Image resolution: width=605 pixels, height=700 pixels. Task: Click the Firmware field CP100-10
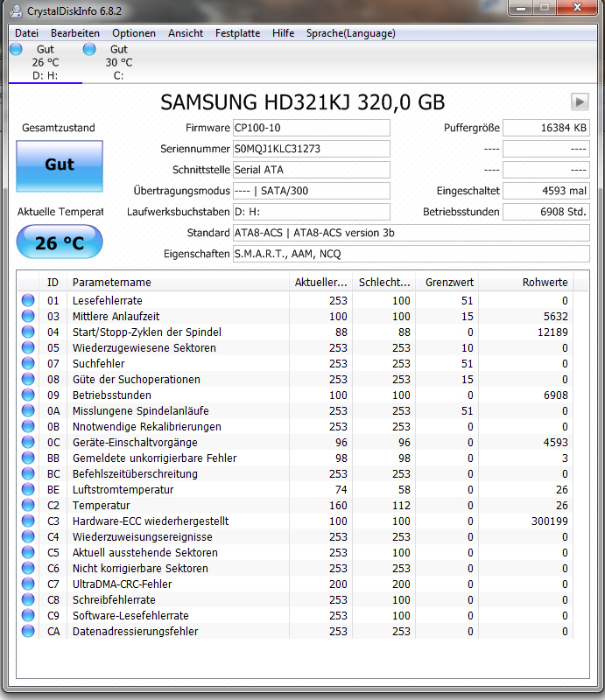[x=312, y=128]
